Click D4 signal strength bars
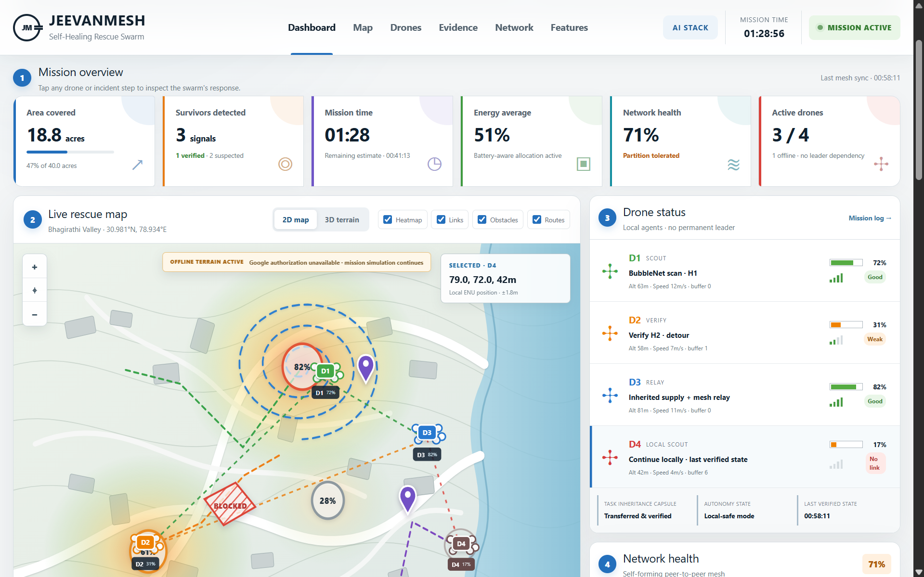This screenshot has height=577, width=924. coord(836,464)
